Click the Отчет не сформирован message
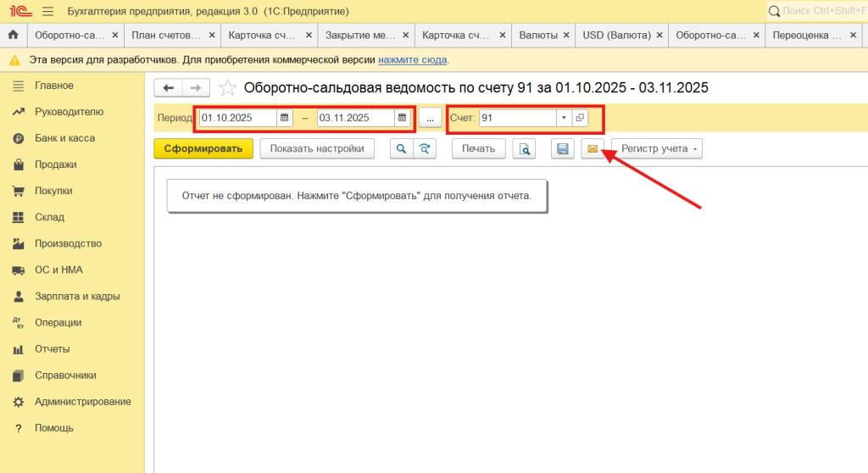The image size is (868, 473). 357,196
